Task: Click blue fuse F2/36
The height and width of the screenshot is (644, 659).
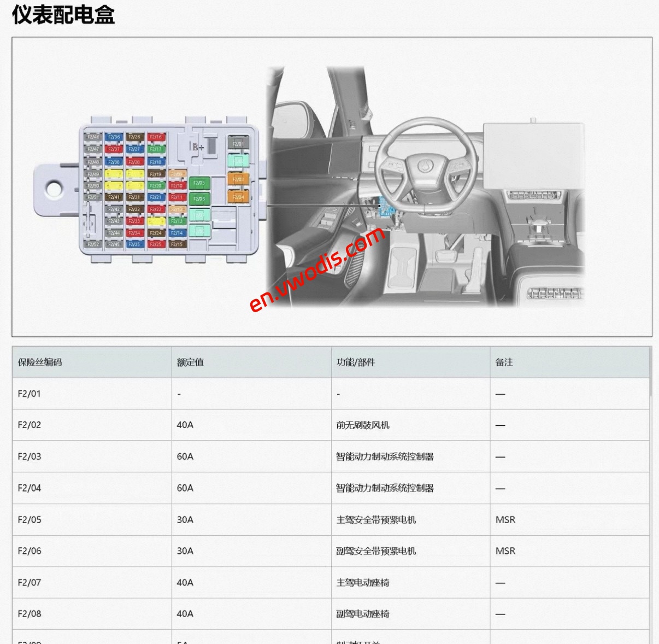Action: 114,137
